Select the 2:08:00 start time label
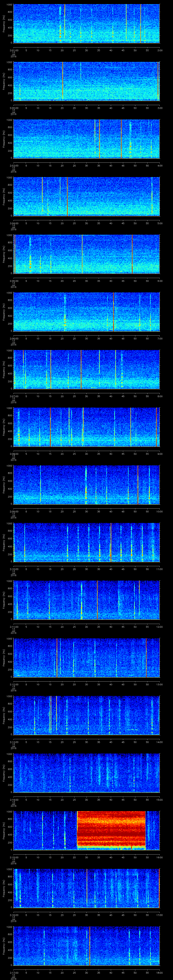173x980 pixels. pos(14,454)
